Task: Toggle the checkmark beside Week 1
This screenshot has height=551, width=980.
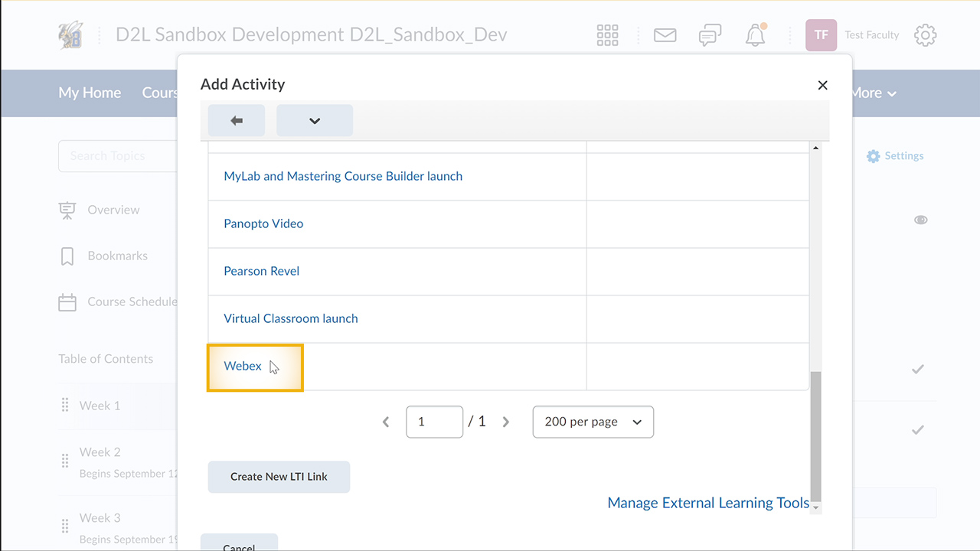Action: pyautogui.click(x=917, y=369)
